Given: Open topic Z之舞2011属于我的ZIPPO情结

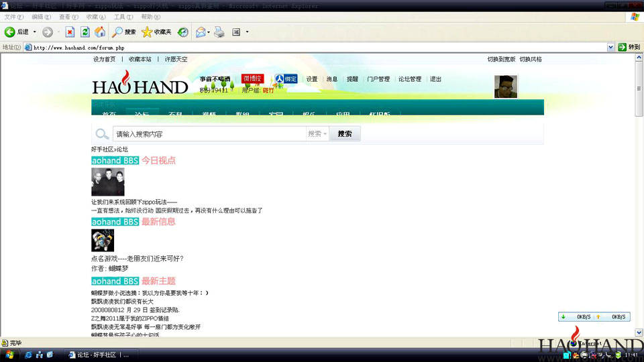Looking at the screenshot, I should click(129, 318).
